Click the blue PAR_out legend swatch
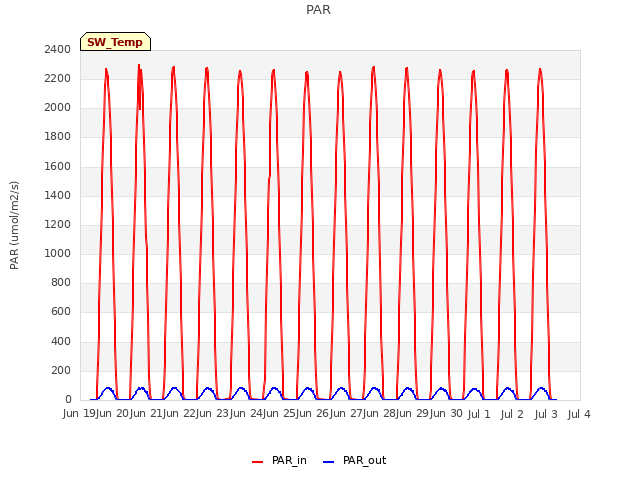The image size is (640, 480). (x=329, y=462)
